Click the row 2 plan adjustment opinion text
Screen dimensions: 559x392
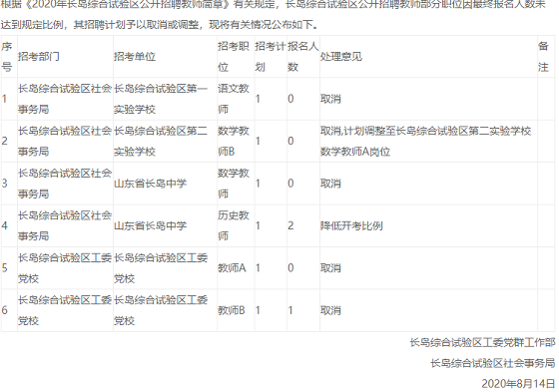pos(425,141)
